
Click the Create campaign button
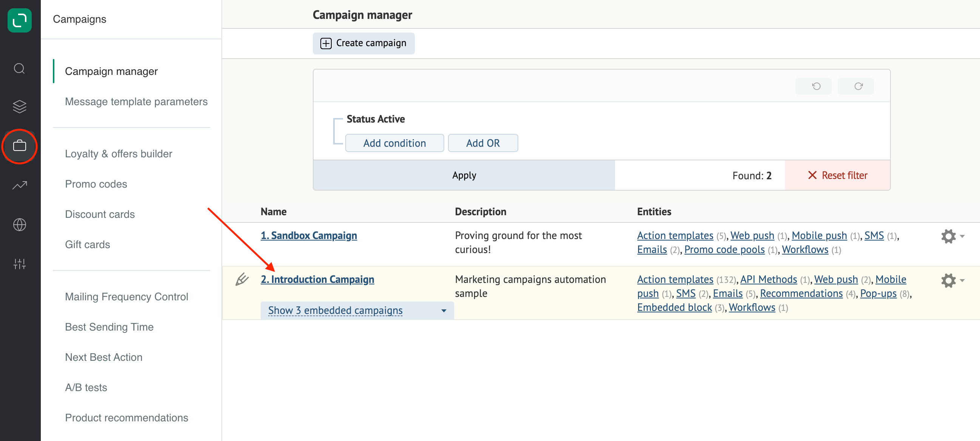363,43
